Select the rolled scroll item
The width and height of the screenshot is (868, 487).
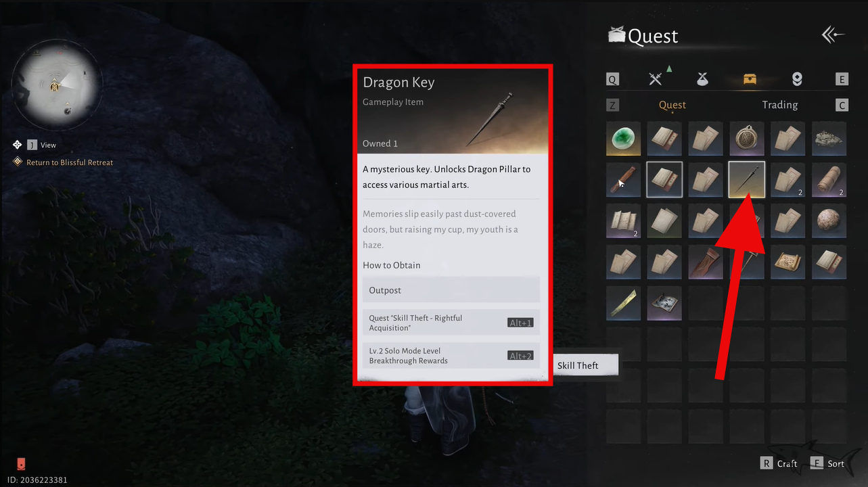tap(829, 179)
